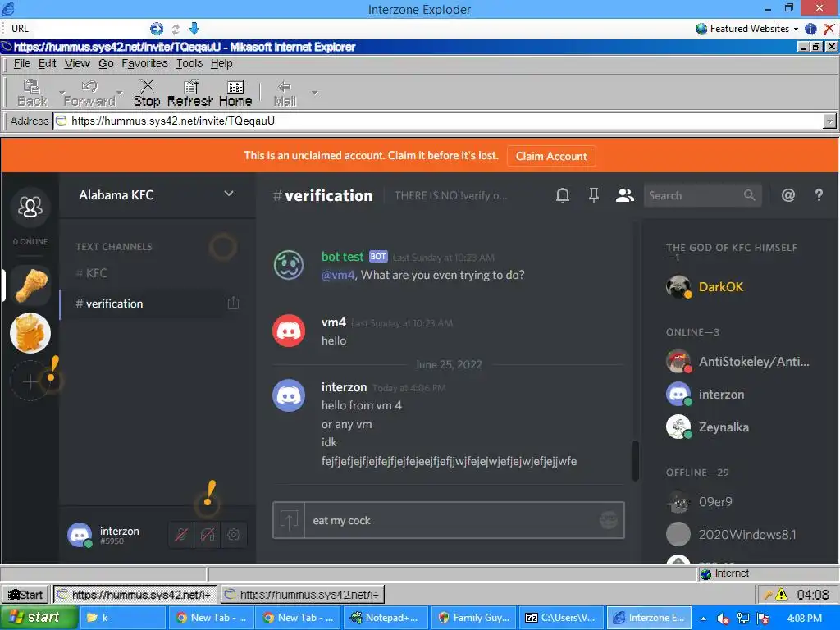840x630 pixels.
Task: Open the View menu
Action: coord(77,64)
